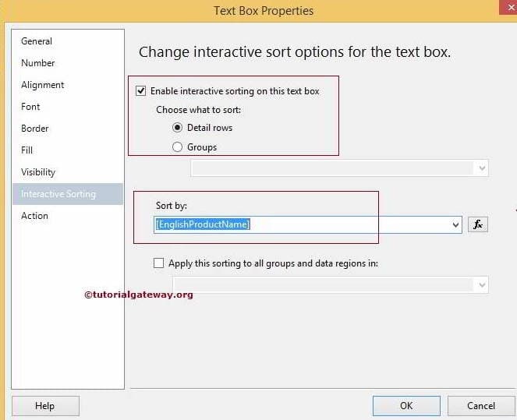Open the Number settings page
The image size is (517, 420).
(38, 63)
